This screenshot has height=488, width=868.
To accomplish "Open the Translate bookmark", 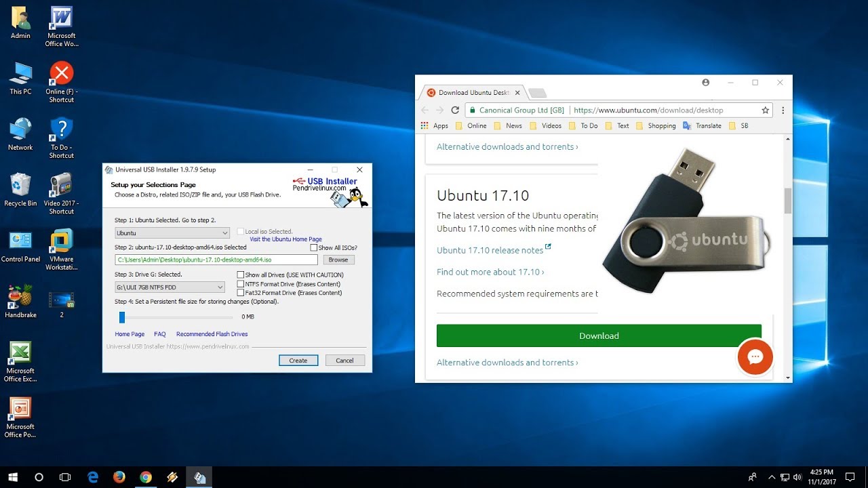I will tap(702, 125).
